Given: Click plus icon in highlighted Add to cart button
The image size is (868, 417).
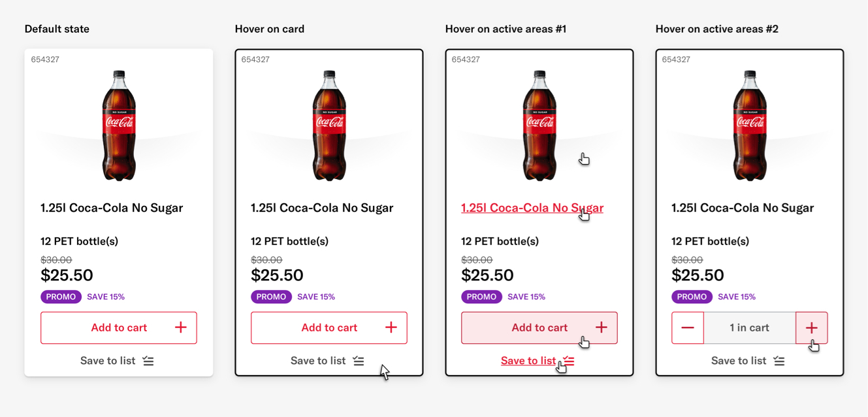Looking at the screenshot, I should 602,327.
